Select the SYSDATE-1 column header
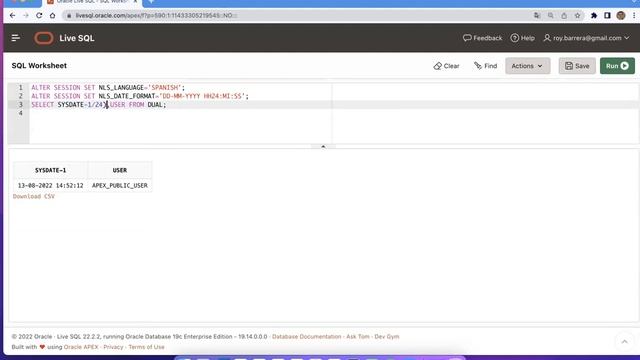 coord(50,170)
